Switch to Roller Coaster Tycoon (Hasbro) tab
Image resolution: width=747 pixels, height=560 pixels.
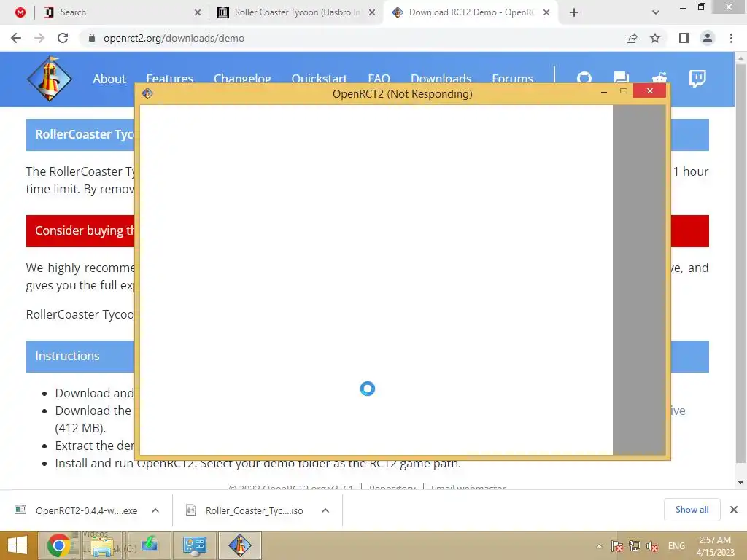[x=297, y=12]
